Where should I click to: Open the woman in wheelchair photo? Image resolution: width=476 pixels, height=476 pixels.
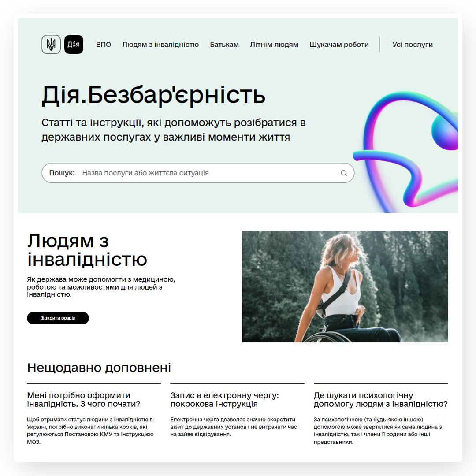pos(345,286)
